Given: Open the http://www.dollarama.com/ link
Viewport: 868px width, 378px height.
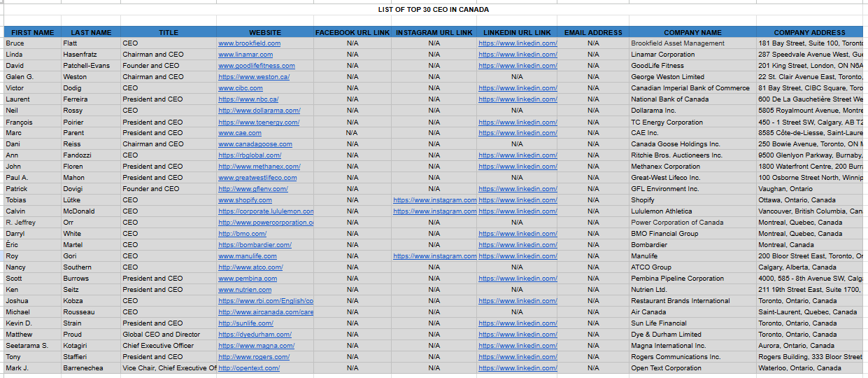Looking at the screenshot, I should [x=259, y=111].
